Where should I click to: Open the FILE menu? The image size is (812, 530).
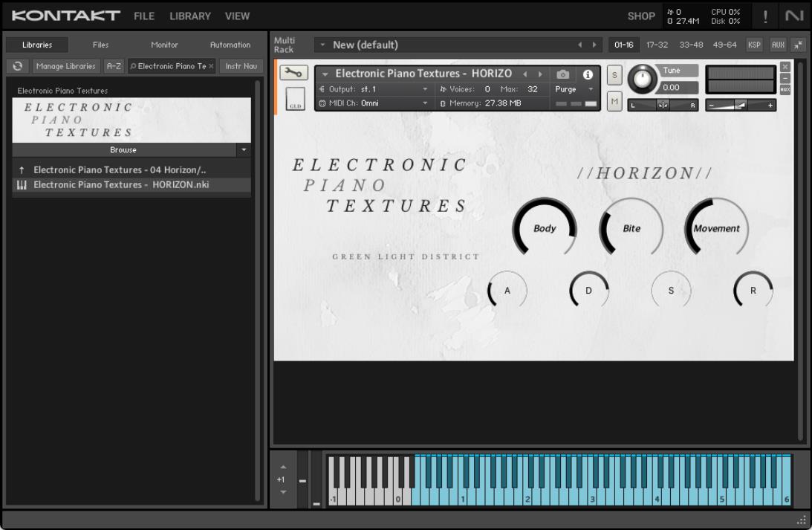pos(145,16)
